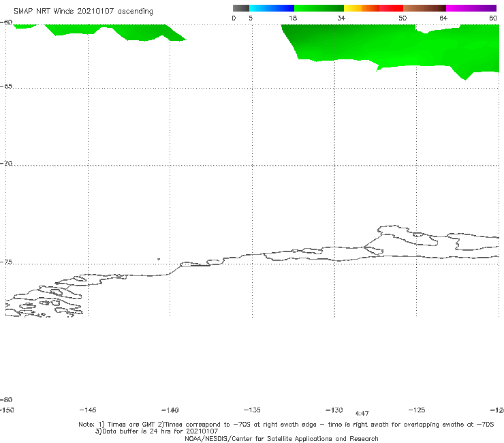The image size is (504, 443).
Task: Select the brown segment of the color bar
Action: pyautogui.click(x=424, y=8)
